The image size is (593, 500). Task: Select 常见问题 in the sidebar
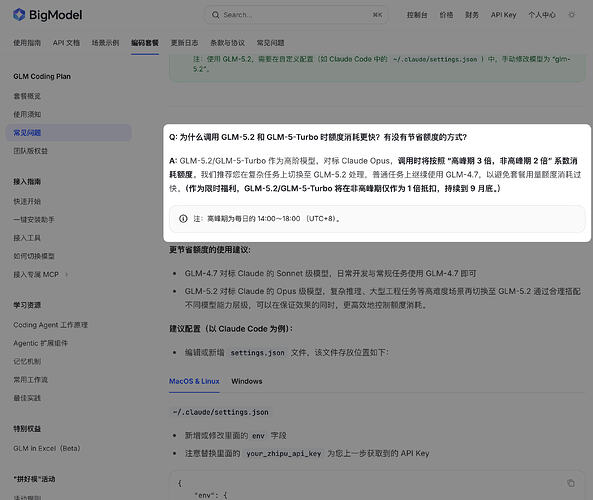tap(69, 133)
